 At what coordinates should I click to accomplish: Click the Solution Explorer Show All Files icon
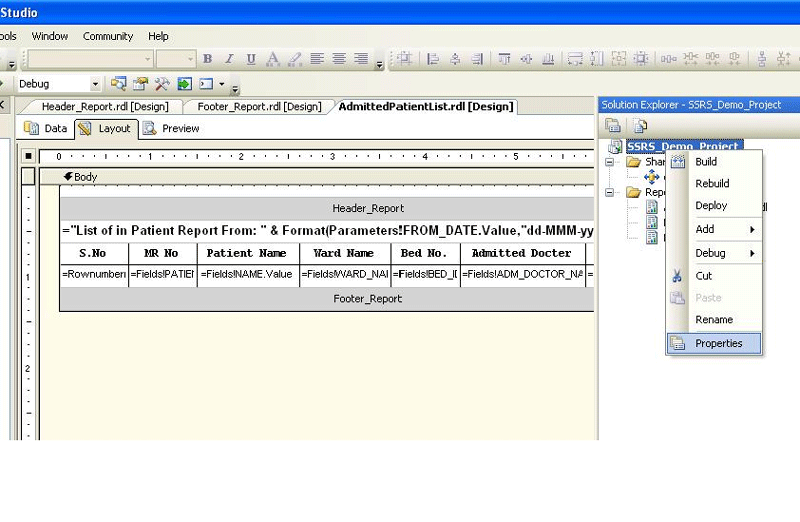point(640,125)
